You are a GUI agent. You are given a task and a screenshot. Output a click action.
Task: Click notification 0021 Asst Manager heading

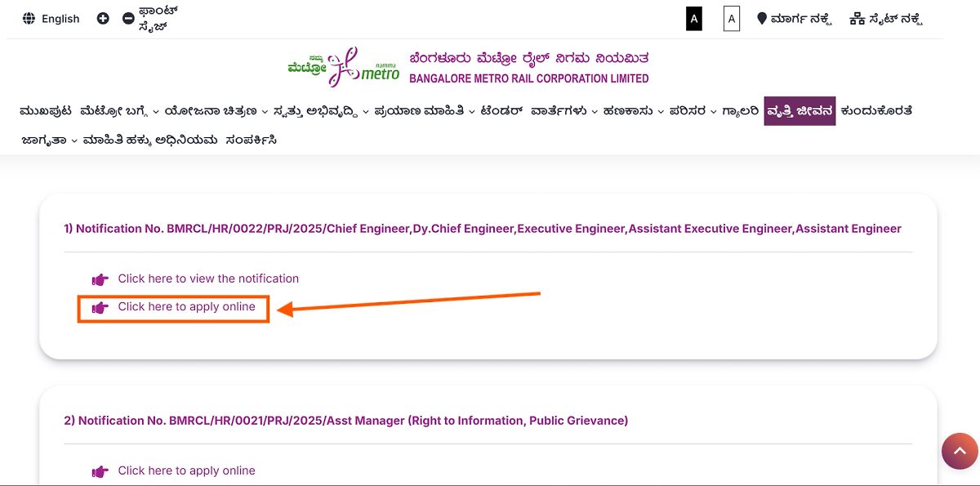346,421
